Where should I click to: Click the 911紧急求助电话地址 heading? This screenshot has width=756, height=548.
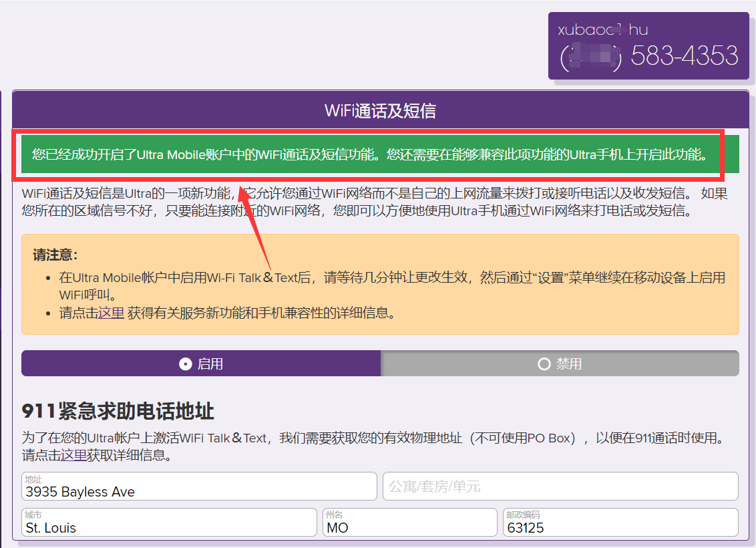(x=118, y=410)
